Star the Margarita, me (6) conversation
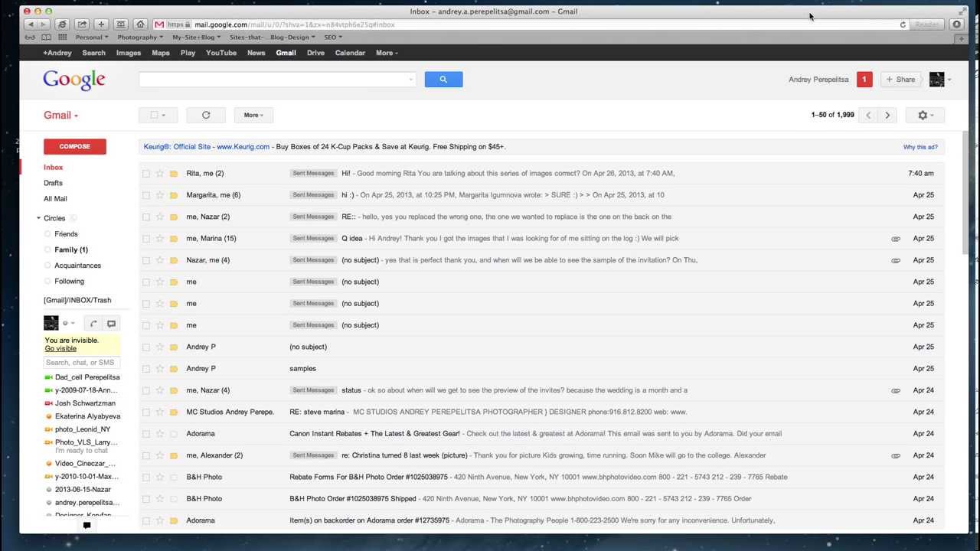This screenshot has width=980, height=551. coord(160,195)
